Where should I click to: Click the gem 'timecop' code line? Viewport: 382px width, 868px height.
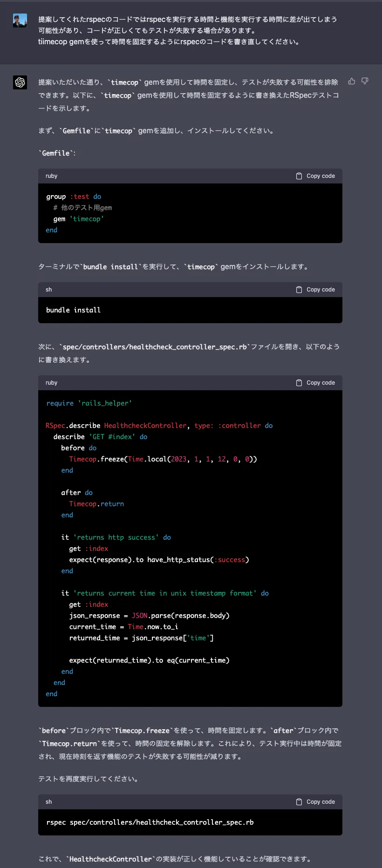click(x=79, y=219)
